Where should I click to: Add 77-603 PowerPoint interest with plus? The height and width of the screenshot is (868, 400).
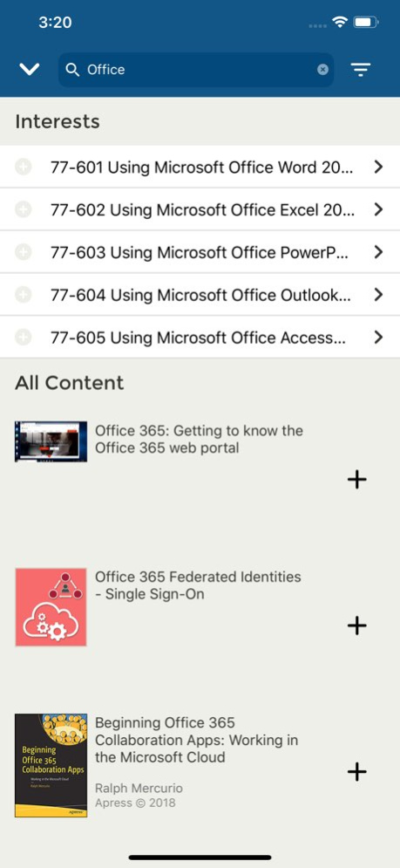[x=24, y=252]
